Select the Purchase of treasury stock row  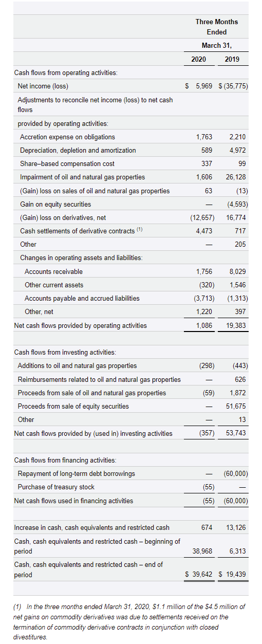tap(131, 487)
